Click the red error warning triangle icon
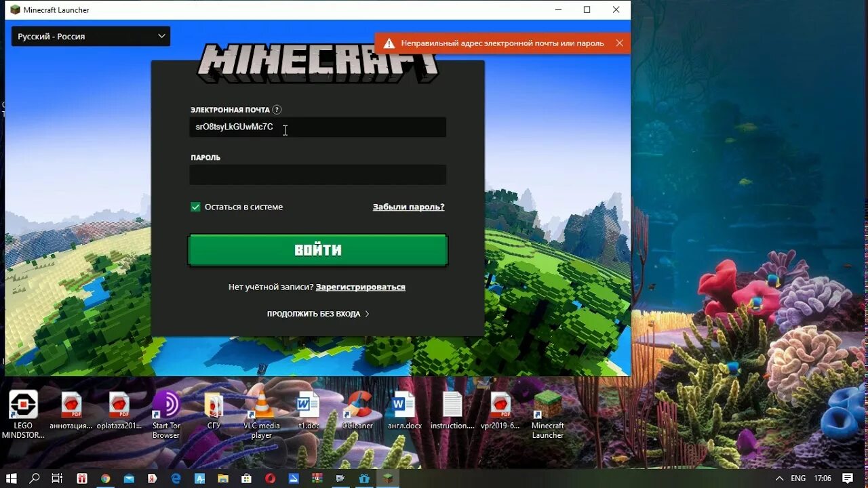The image size is (868, 488). click(389, 43)
